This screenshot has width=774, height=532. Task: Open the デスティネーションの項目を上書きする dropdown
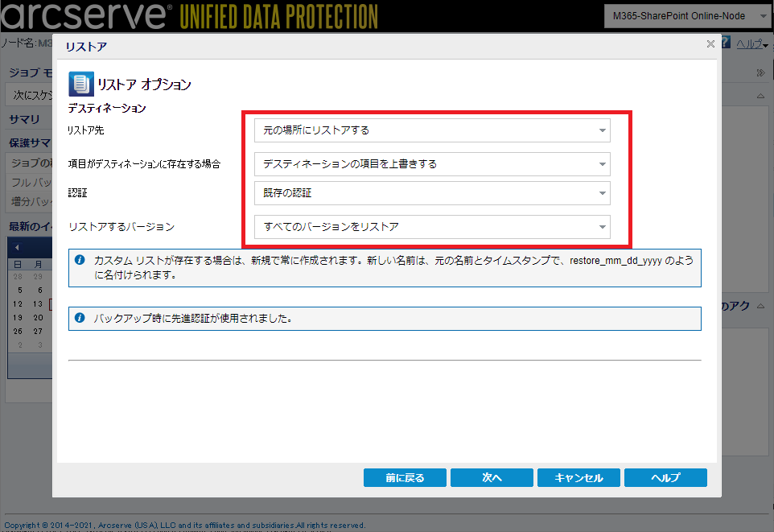tap(432, 164)
